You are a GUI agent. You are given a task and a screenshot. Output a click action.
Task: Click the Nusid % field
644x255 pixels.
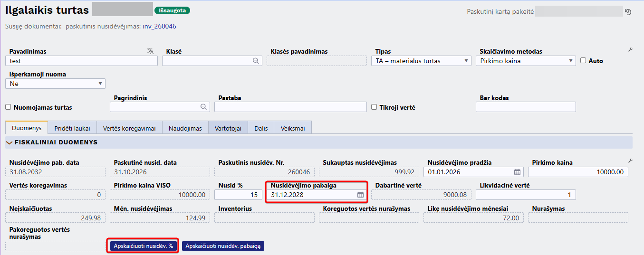click(x=238, y=195)
